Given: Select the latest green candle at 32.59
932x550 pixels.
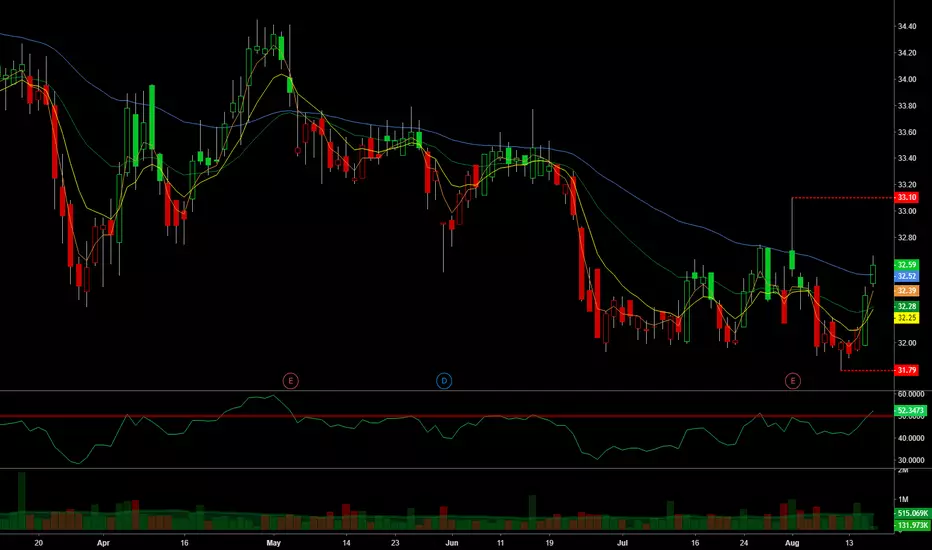Looking at the screenshot, I should pos(873,274).
